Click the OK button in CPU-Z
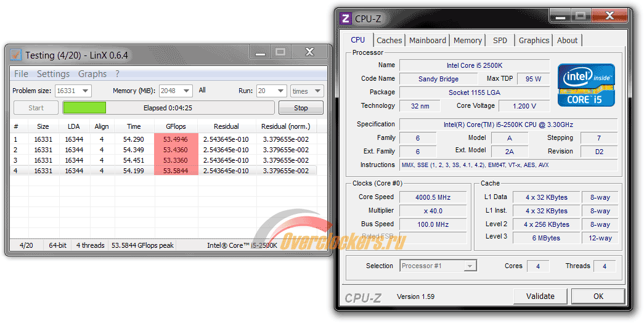644x323 pixels. pyautogui.click(x=598, y=296)
